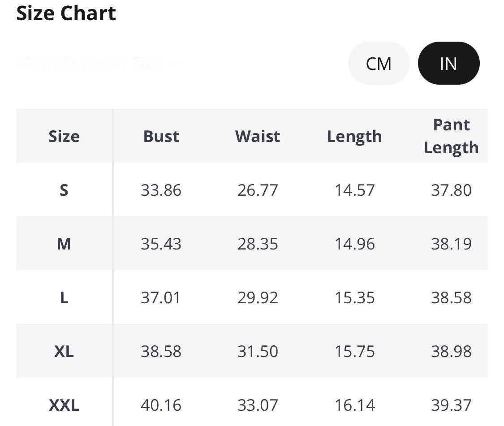This screenshot has height=426, width=504.
Task: Click the Size Chart heading
Action: 66,13
